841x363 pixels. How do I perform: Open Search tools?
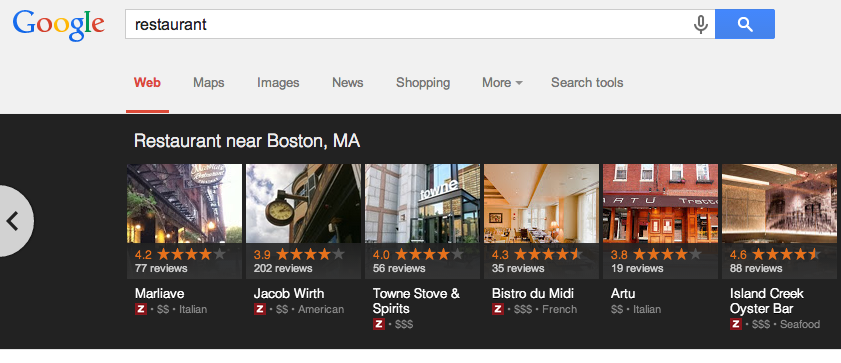pyautogui.click(x=587, y=83)
